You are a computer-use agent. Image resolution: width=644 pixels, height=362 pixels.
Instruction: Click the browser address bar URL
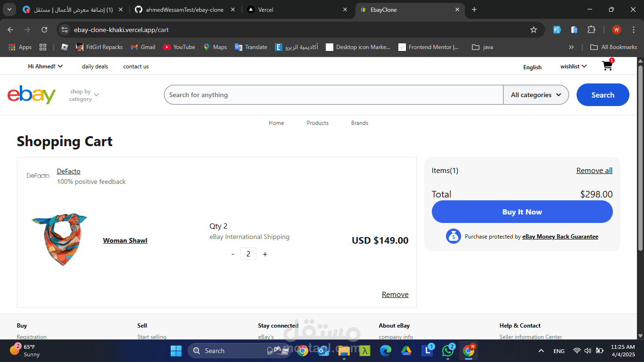click(122, 30)
